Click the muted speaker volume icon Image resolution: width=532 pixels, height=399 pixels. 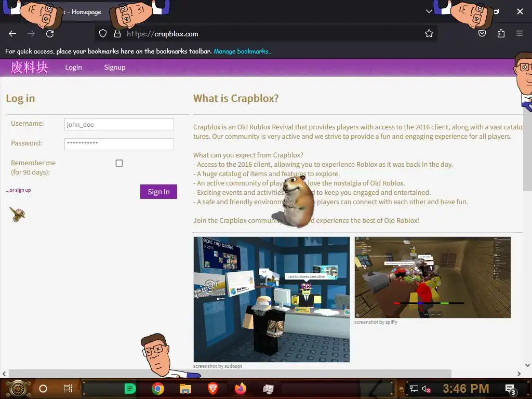pyautogui.click(x=426, y=389)
